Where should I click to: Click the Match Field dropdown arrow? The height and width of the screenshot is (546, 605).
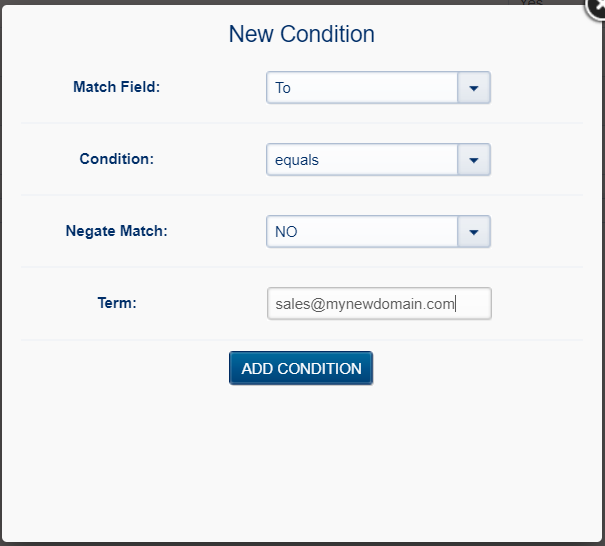(x=474, y=88)
